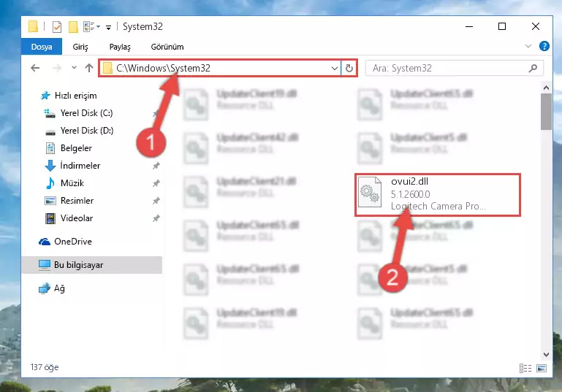Click the version text 5.1.2600.0

(410, 194)
